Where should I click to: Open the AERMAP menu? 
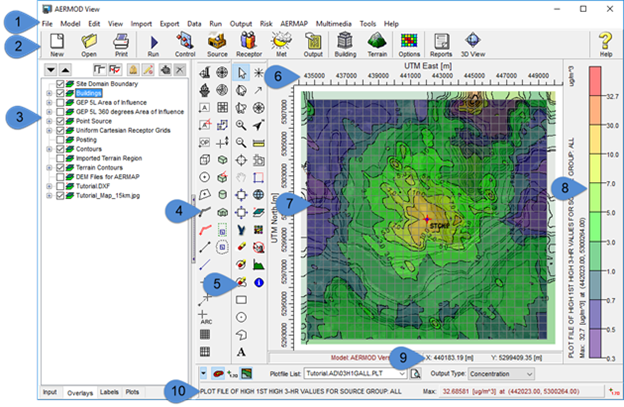coord(294,23)
